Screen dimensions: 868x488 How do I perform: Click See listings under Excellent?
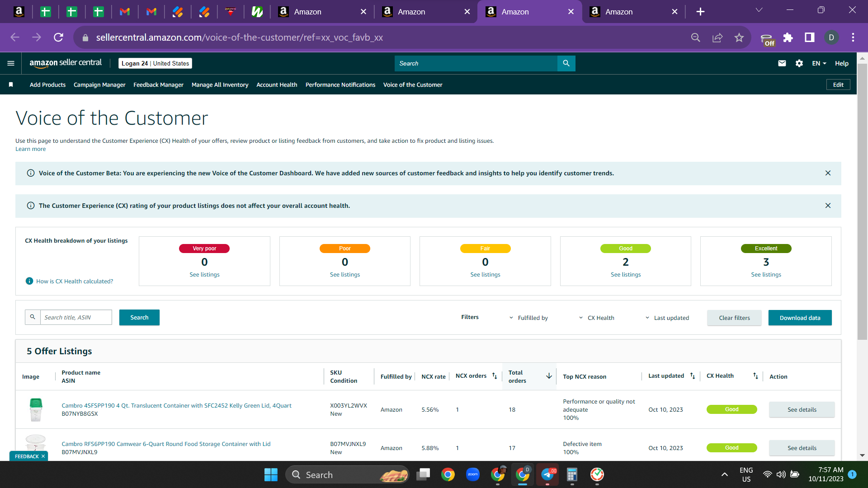[766, 274]
